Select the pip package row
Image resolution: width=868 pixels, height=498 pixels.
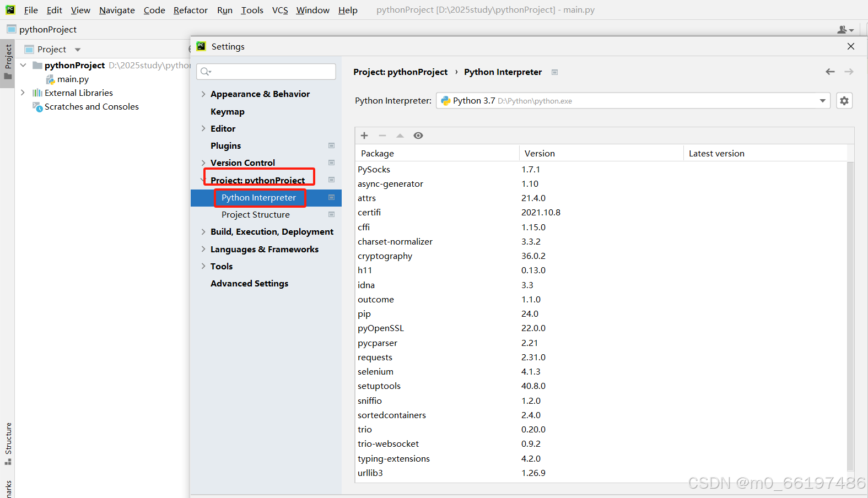[x=601, y=313]
